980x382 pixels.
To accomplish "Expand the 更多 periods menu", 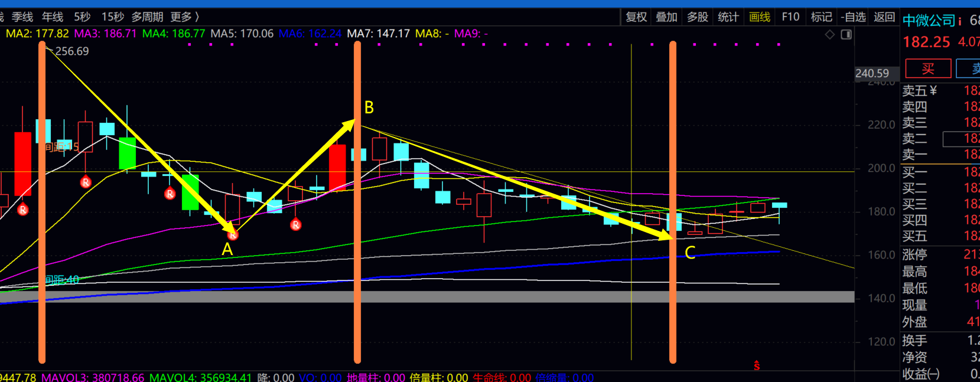I will click(x=185, y=17).
